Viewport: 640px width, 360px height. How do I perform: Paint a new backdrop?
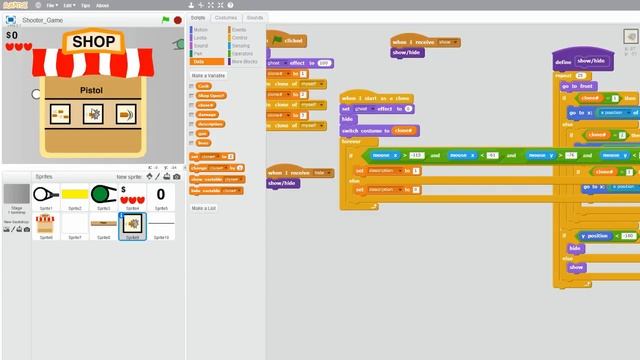click(x=13, y=229)
